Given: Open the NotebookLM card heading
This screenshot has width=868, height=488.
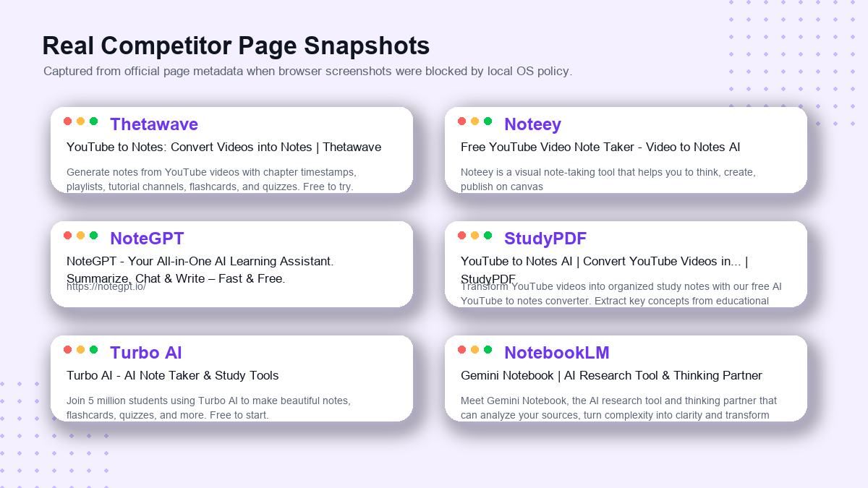Looking at the screenshot, I should coord(557,353).
